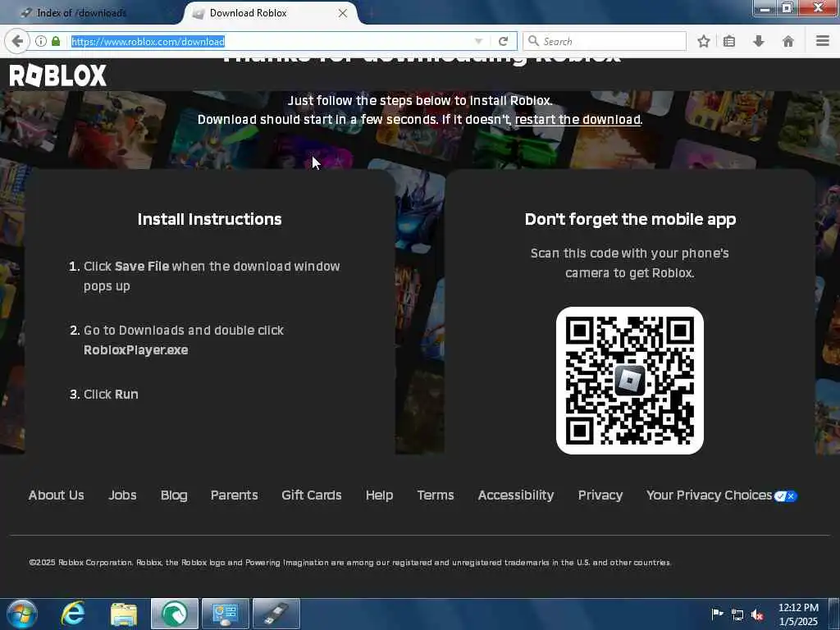Screen dimensions: 840x630
Task: Open the Jobs footer link
Action: pyautogui.click(x=122, y=495)
